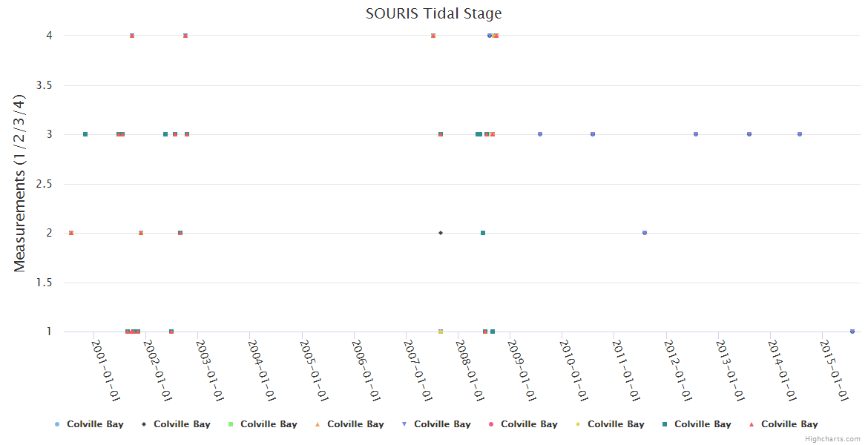Click the rightmost purple point at value 3
This screenshot has height=445, width=868.
800,134
